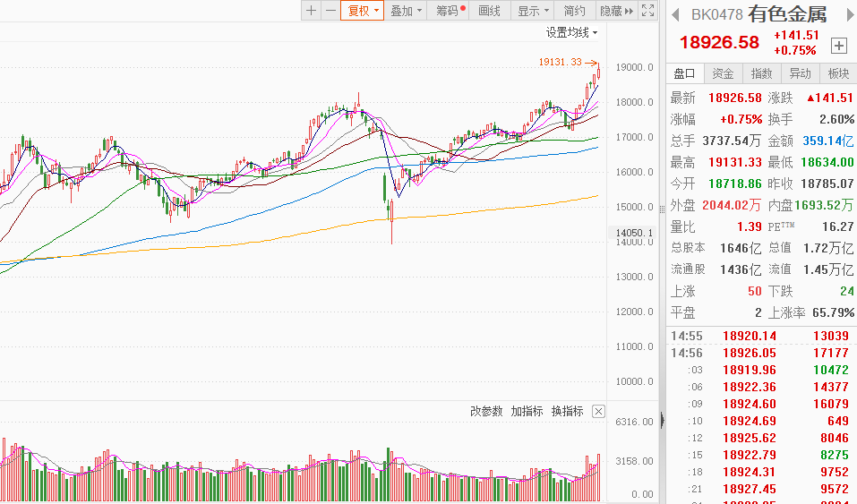The width and height of the screenshot is (857, 504).
Task: Expand 显示 display options dropdown
Action: [533, 11]
